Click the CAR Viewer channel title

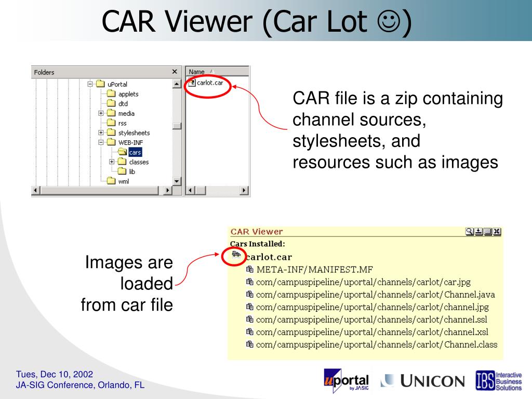(x=257, y=231)
